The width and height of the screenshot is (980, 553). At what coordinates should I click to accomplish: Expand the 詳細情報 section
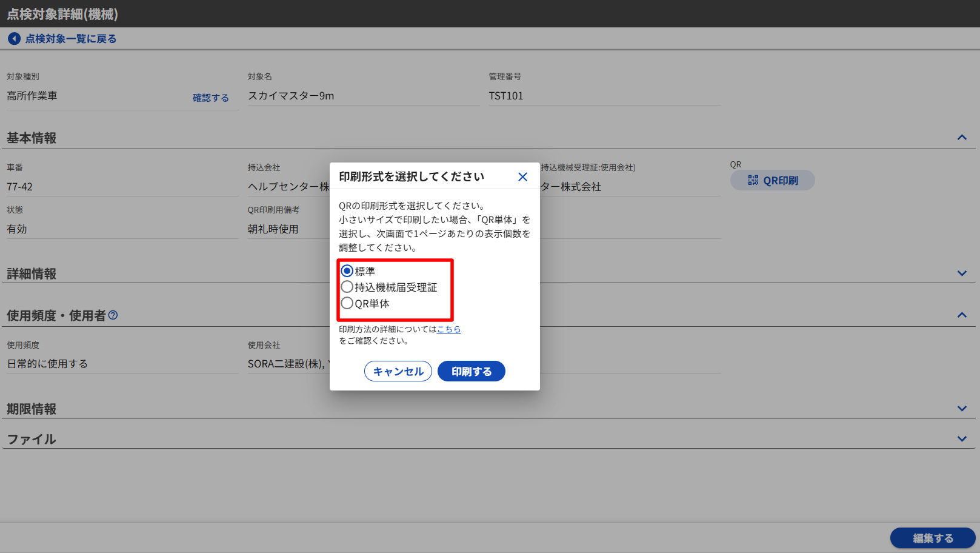pos(962,273)
